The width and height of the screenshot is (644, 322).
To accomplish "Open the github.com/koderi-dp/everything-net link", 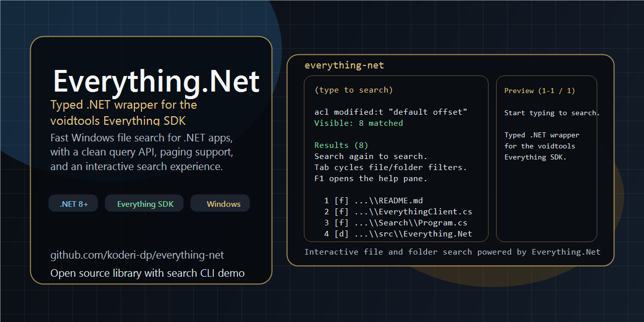I will 137,255.
